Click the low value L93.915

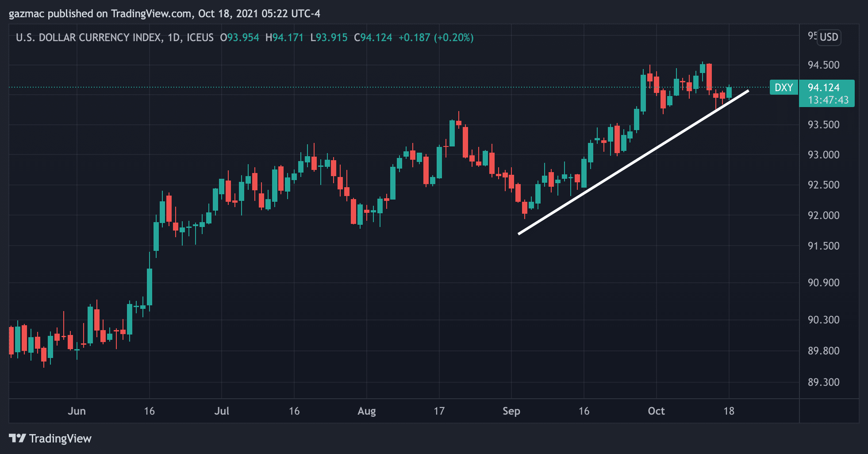tap(329, 38)
